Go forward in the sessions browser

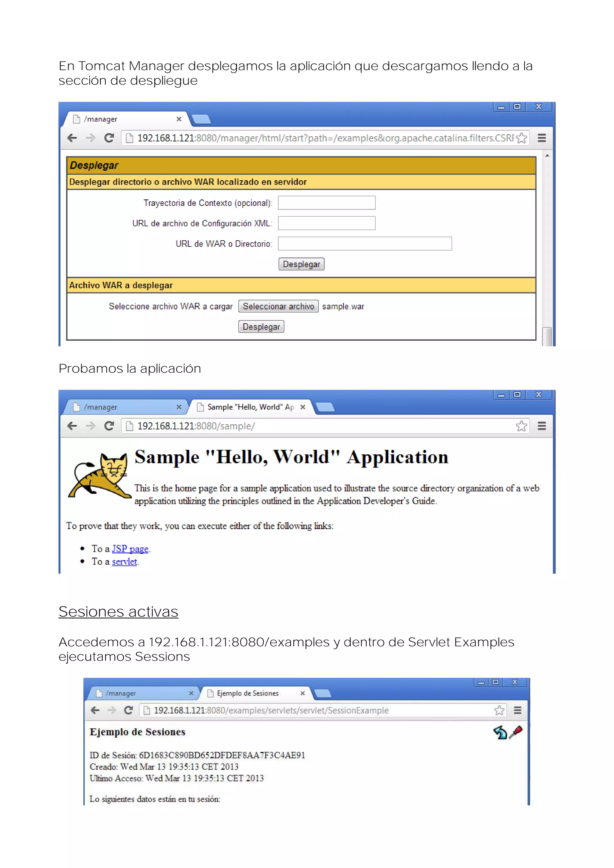[x=112, y=710]
